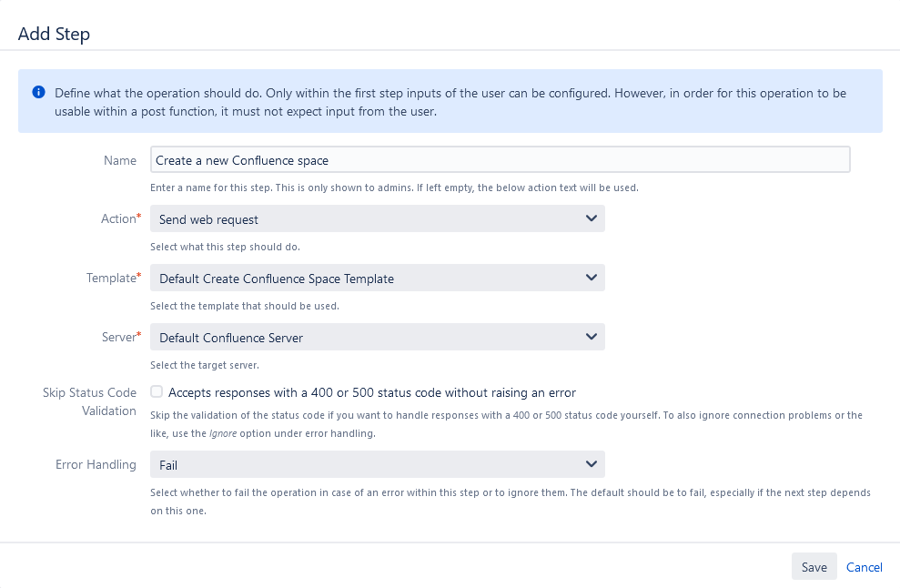
Task: Focus the Name text field
Action: (499, 160)
